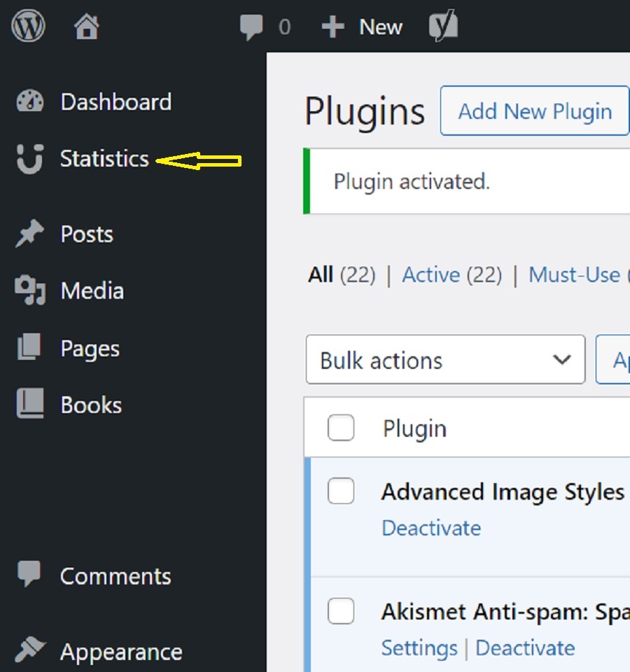Deactivate the Advanced Image Styles plugin
Screen dimensions: 630x672
pos(431,528)
